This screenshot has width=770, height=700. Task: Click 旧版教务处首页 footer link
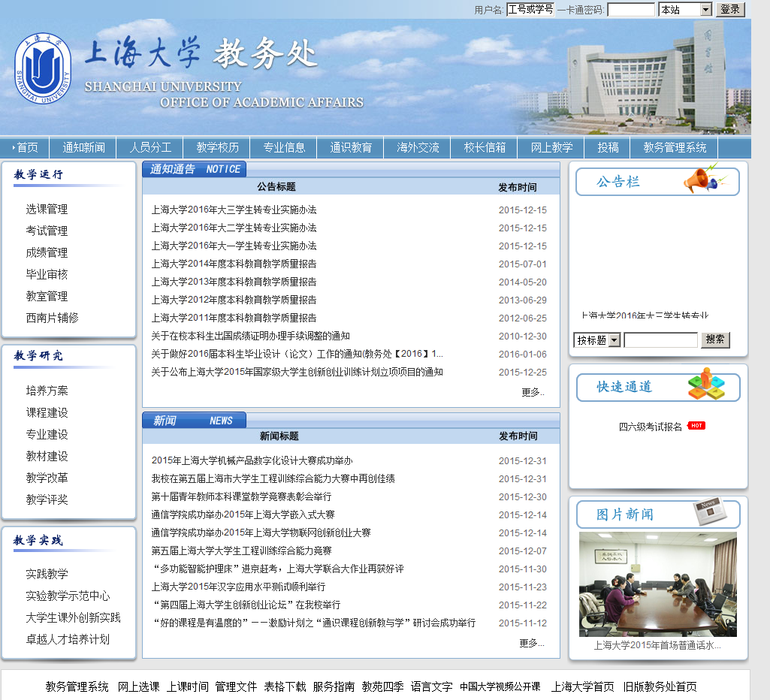pyautogui.click(x=660, y=686)
